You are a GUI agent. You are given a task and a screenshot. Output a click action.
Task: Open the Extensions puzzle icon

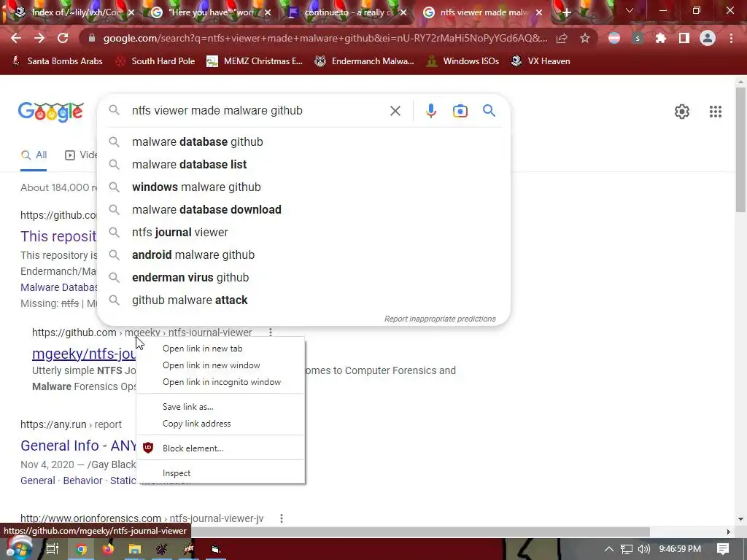point(661,38)
